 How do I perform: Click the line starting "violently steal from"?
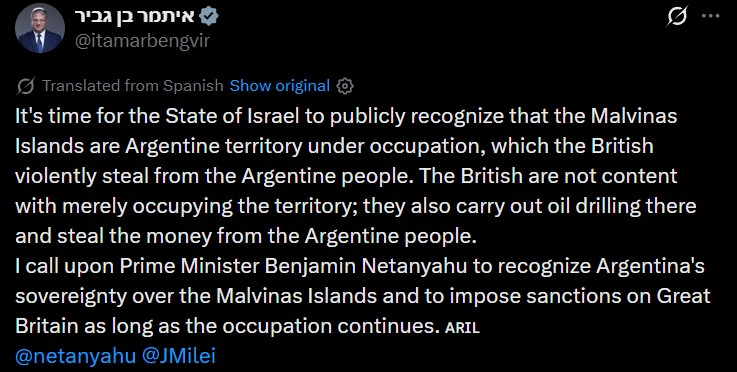tap(346, 176)
